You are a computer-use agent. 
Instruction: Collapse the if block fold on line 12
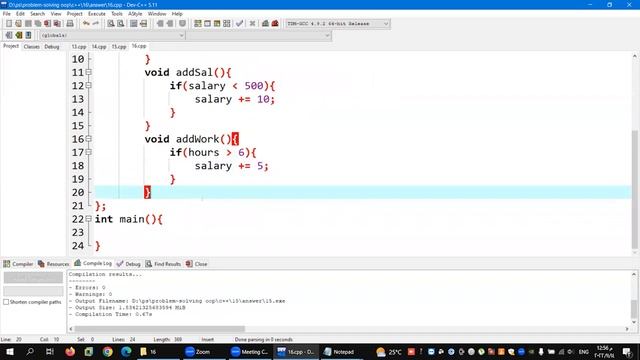(x=89, y=86)
